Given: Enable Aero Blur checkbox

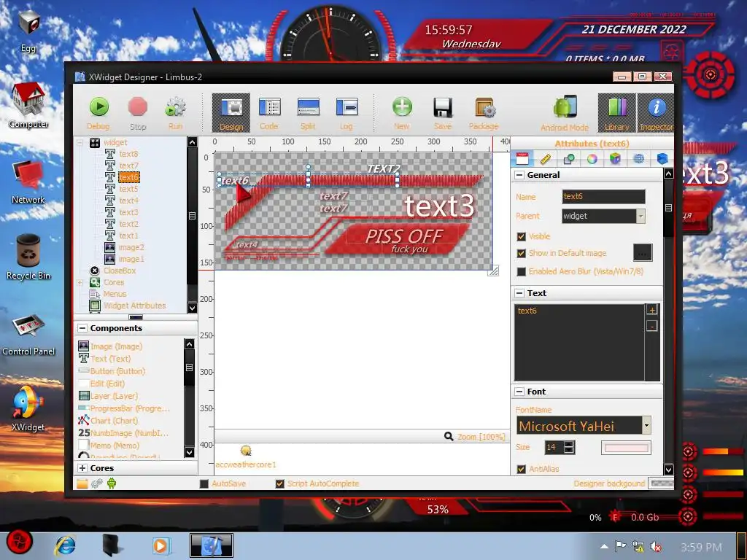Looking at the screenshot, I should pyautogui.click(x=521, y=271).
